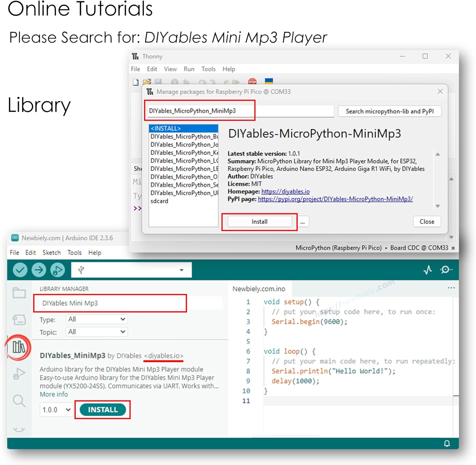The image size is (476, 465).
Task: Open the Sketch menu in Arduino IDE
Action: coord(51,253)
